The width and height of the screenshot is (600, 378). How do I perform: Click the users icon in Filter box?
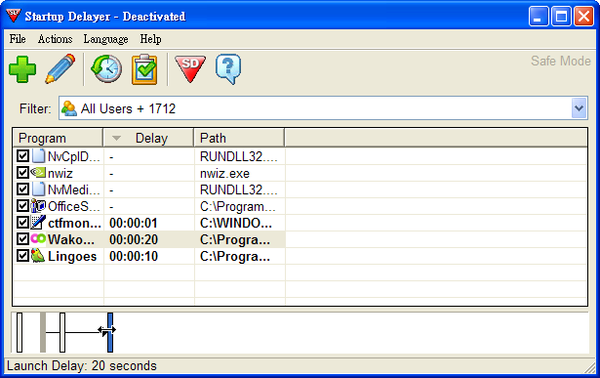69,108
